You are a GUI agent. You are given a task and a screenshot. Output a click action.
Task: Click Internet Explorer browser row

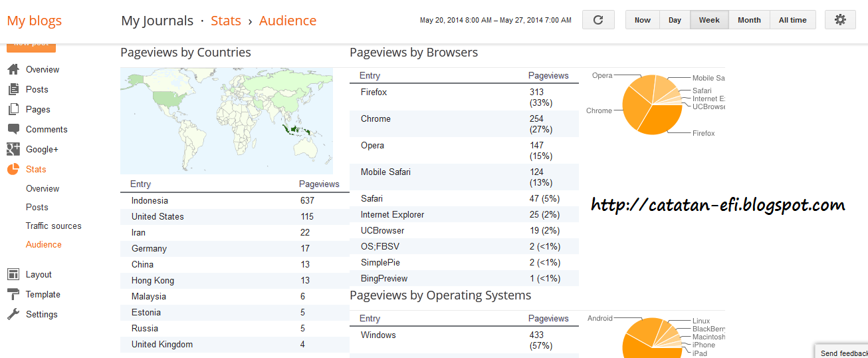[x=464, y=214]
